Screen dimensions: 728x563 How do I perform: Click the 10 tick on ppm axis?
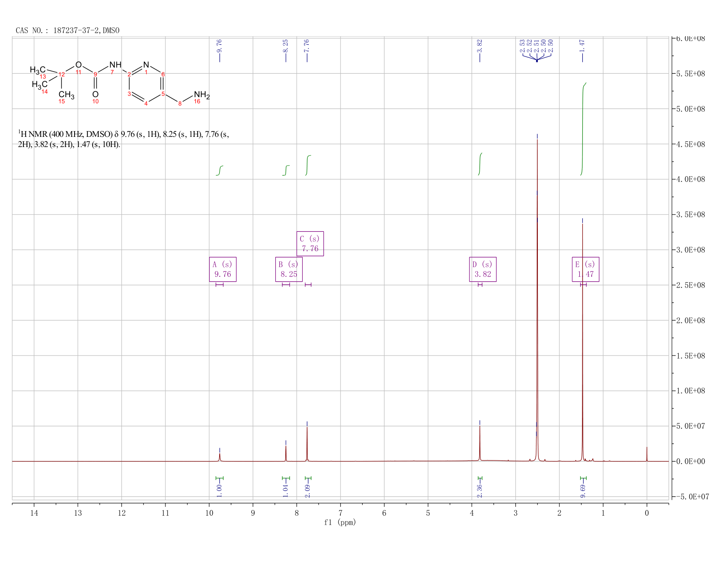point(209,513)
